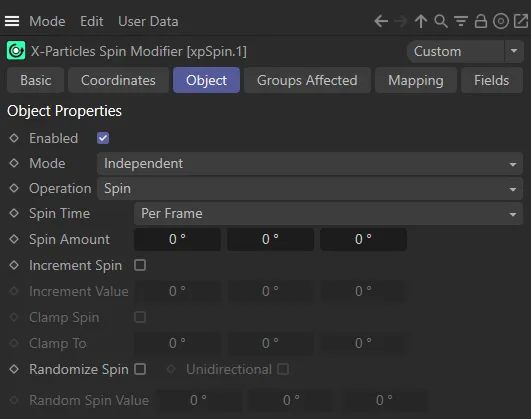The height and width of the screenshot is (419, 531).
Task: Click the Spin Time label
Action: point(59,213)
